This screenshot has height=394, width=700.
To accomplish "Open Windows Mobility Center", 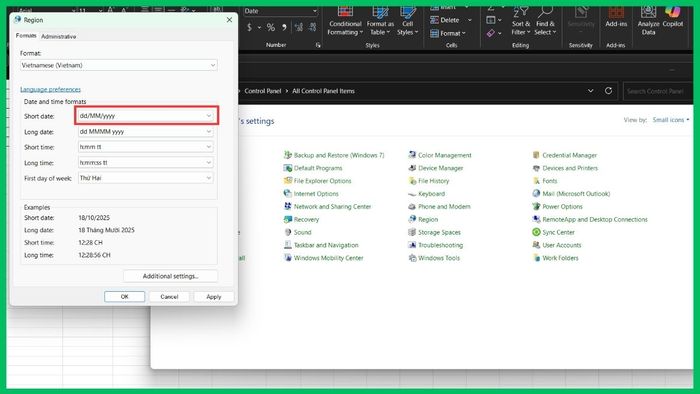I will click(x=324, y=258).
